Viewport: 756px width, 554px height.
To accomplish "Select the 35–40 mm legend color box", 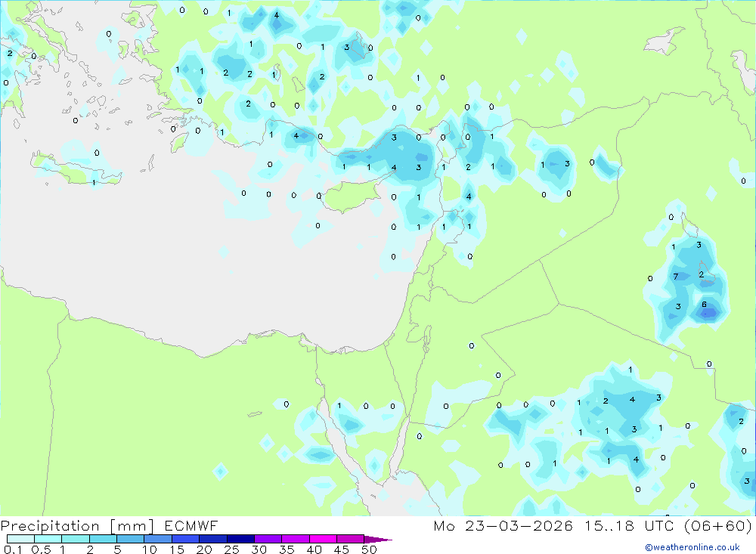I will 296,539.
